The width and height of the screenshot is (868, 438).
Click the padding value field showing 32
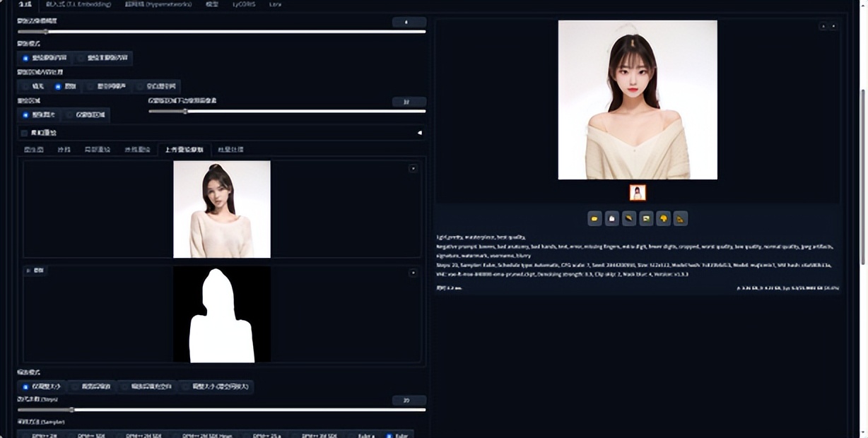click(x=409, y=102)
